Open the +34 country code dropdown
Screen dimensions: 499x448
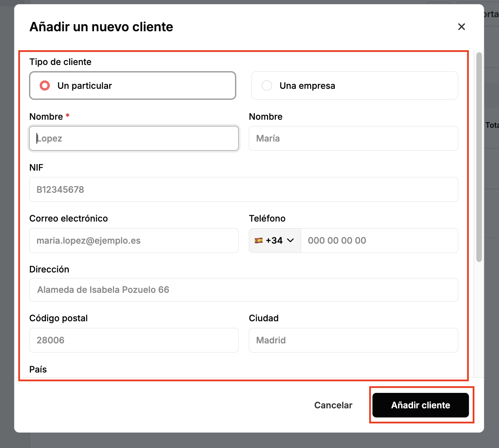point(275,241)
